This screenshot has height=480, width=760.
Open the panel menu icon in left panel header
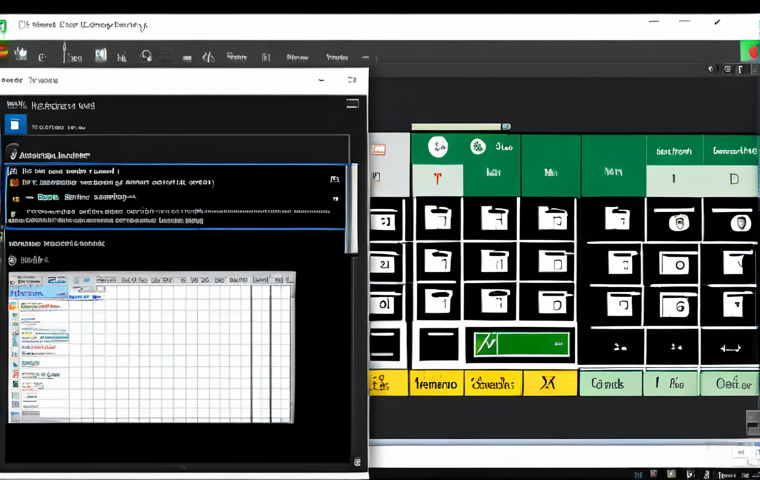pos(352,103)
